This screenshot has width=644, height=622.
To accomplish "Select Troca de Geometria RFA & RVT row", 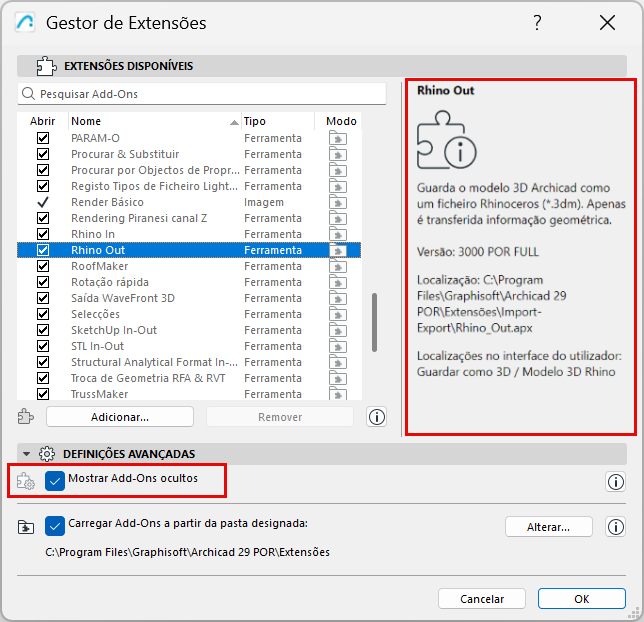I will pyautogui.click(x=189, y=378).
